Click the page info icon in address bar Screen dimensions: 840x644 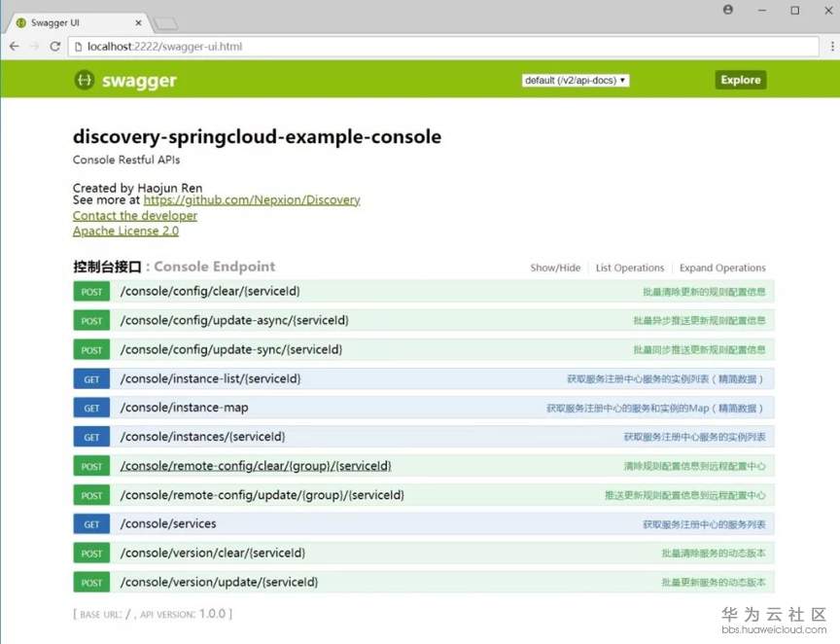78,47
